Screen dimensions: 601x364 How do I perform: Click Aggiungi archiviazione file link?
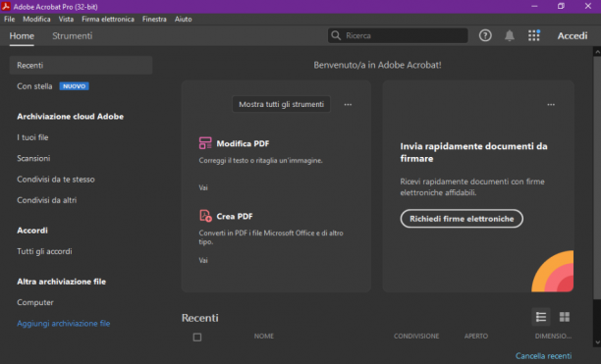(x=64, y=324)
